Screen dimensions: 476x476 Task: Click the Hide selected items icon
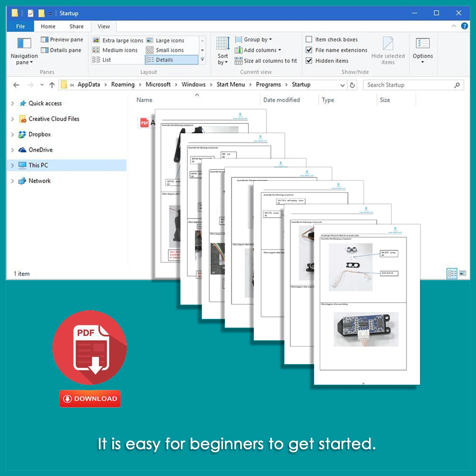point(388,44)
